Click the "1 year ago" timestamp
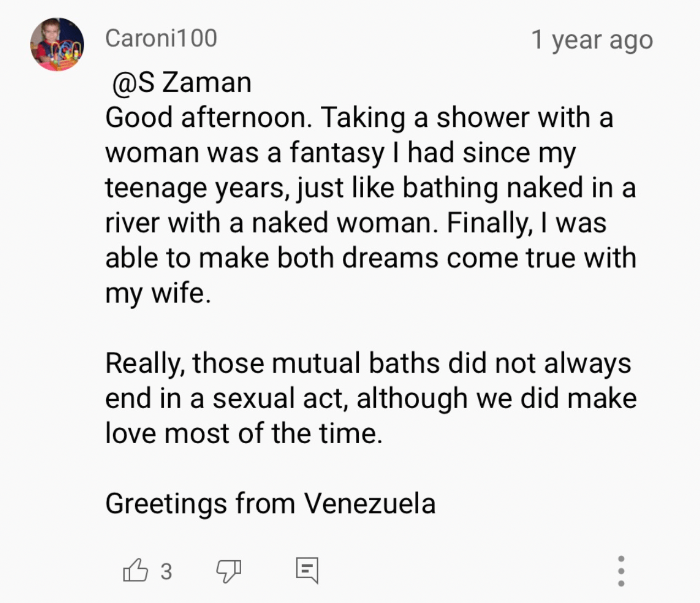Screen dimensions: 700x603 [x=592, y=40]
